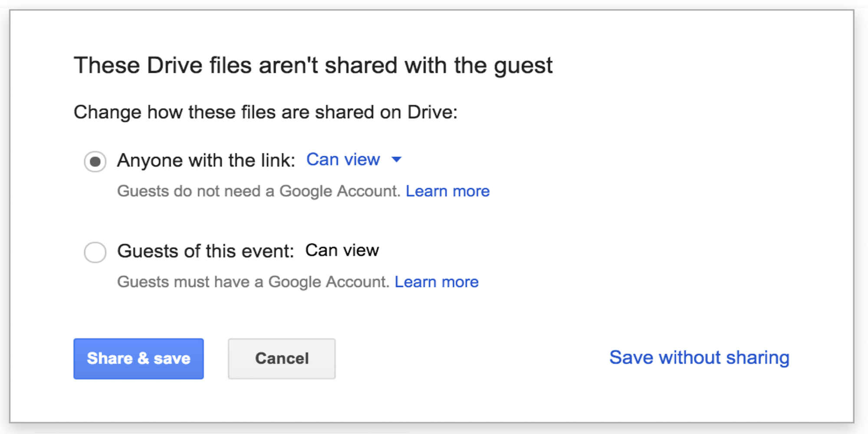The height and width of the screenshot is (434, 868).
Task: Click 'Change how these files are shared' text
Action: pos(226,112)
